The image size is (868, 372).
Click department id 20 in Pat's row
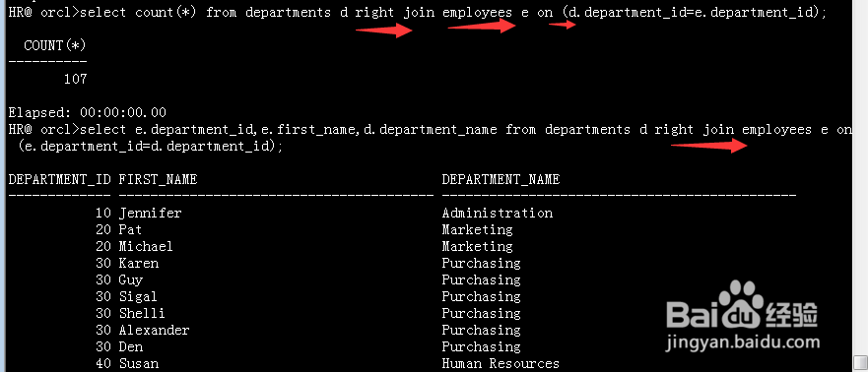coord(103,229)
